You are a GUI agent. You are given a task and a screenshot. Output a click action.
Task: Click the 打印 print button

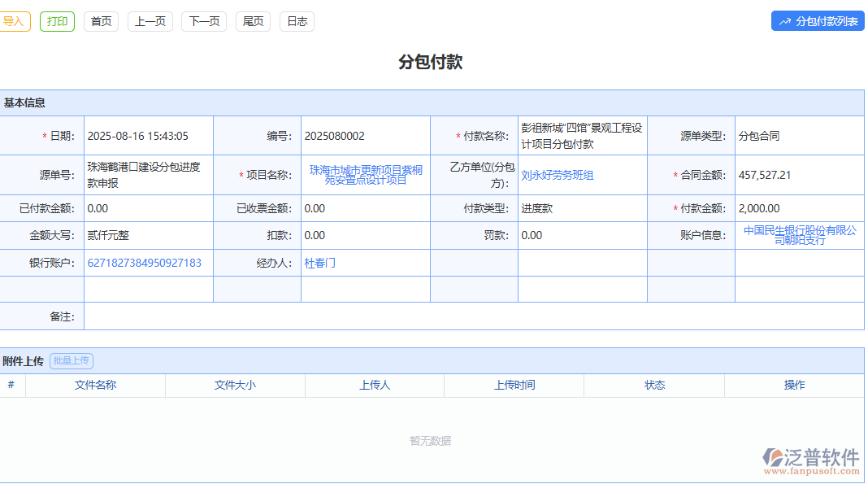(57, 21)
